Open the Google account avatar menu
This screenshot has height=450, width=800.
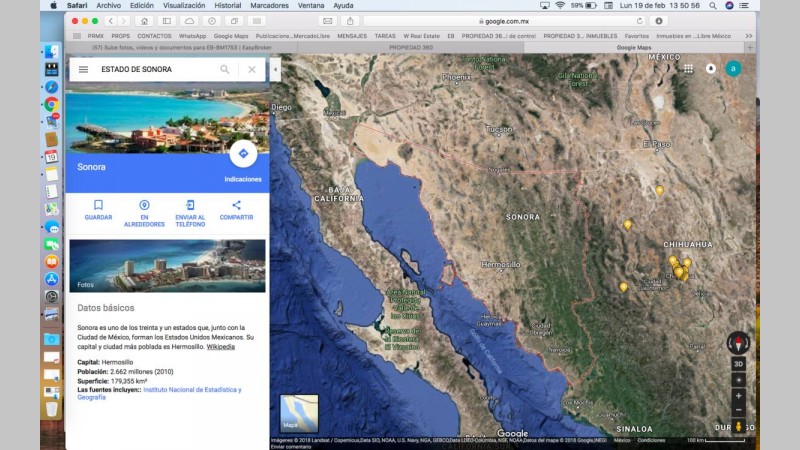[x=734, y=69]
